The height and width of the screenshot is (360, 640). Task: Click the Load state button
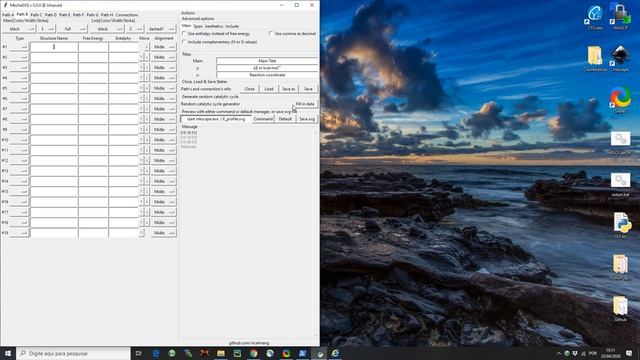[x=269, y=89]
